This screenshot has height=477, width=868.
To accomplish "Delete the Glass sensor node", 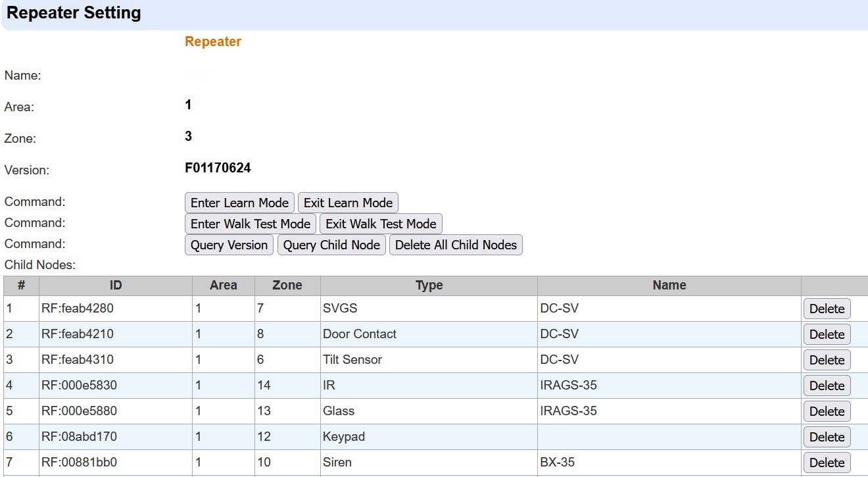I will pyautogui.click(x=827, y=411).
